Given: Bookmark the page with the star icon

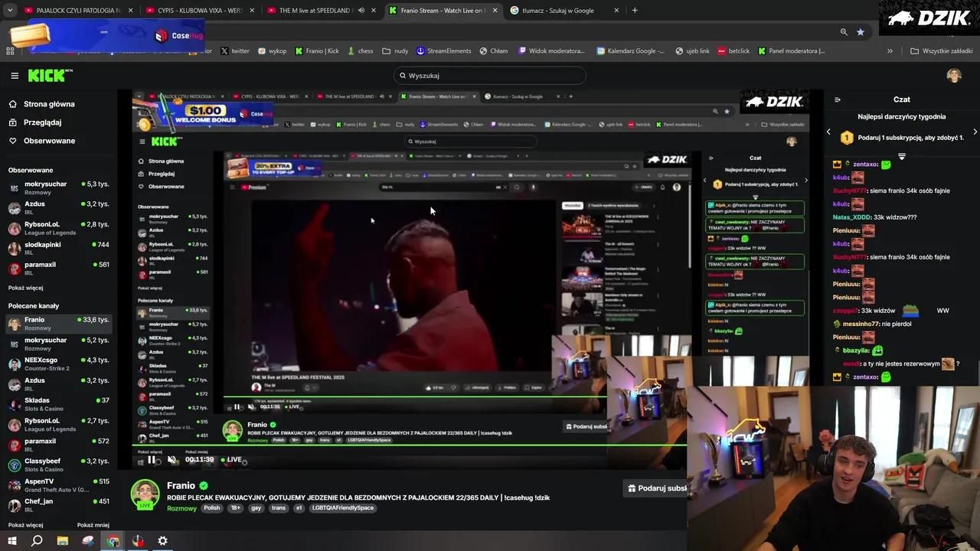Looking at the screenshot, I should point(861,32).
